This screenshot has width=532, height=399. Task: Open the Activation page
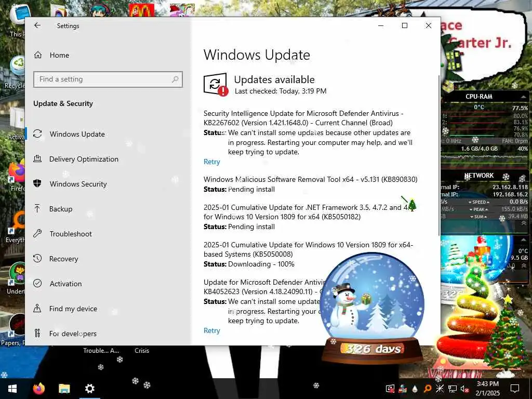click(65, 284)
